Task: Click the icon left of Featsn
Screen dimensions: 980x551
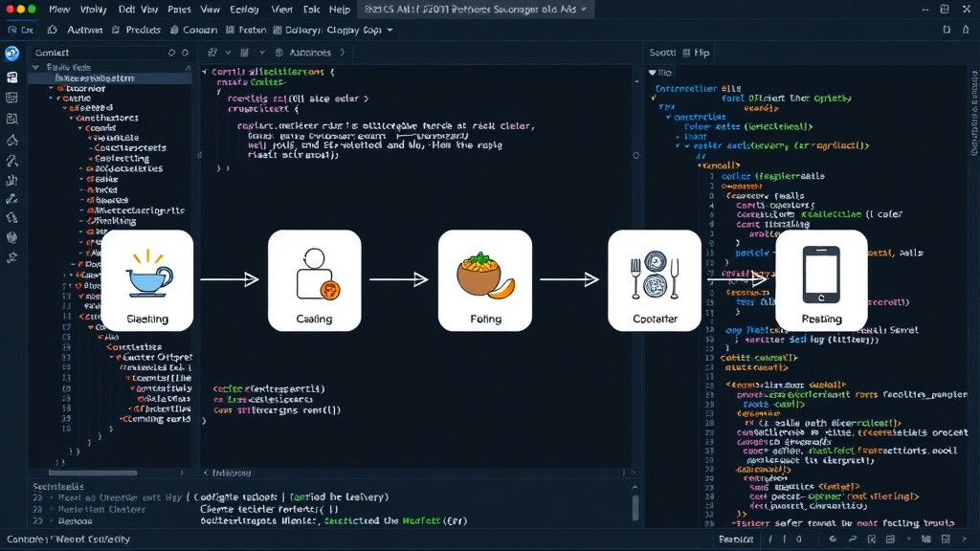Action: click(x=230, y=30)
